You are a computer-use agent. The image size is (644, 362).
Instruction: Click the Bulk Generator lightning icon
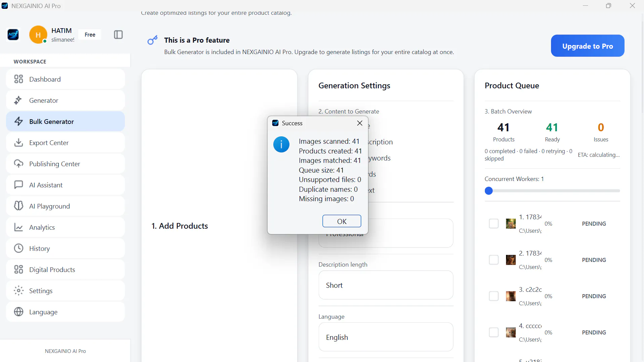coord(18,122)
